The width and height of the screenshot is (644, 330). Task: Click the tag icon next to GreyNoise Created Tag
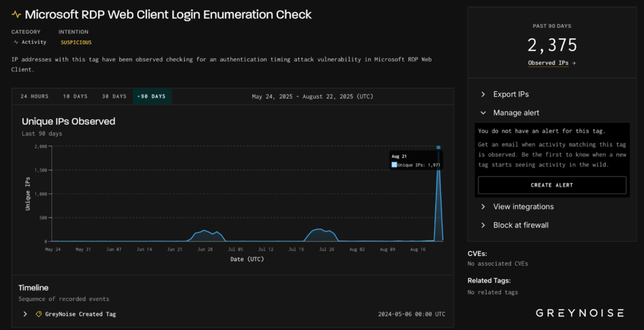(38, 314)
